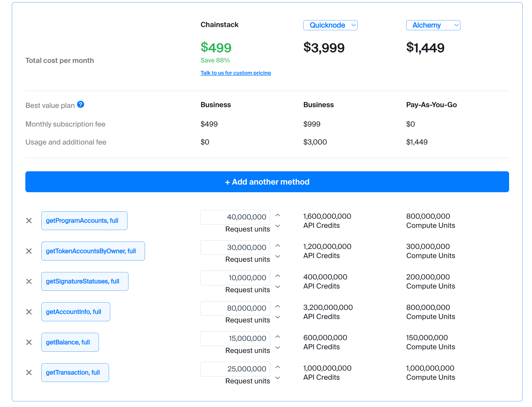
Task: Open the getTransaction, full method selector
Action: point(75,373)
